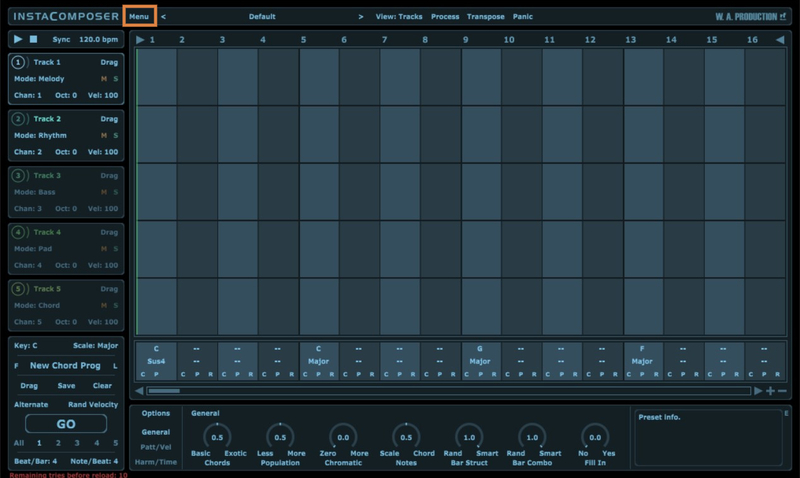Click the New Chord Prog button
Image resolution: width=800 pixels, height=478 pixels.
(x=66, y=366)
